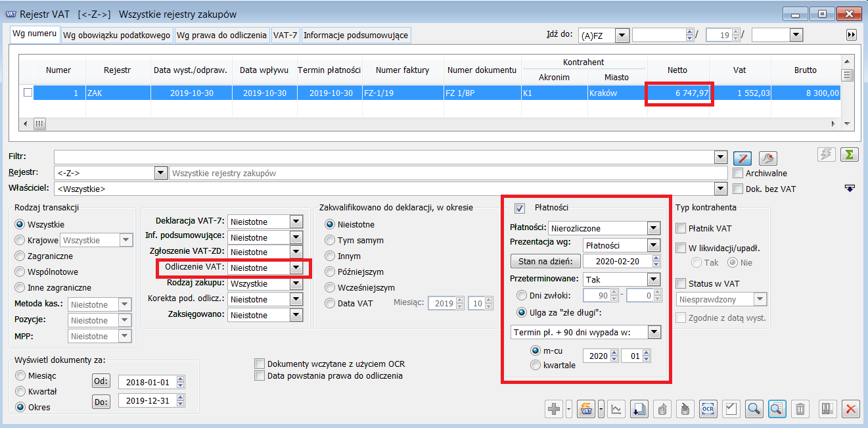This screenshot has height=428, width=868.
Task: Open the Zaksięgowano dropdown
Action: 296,315
